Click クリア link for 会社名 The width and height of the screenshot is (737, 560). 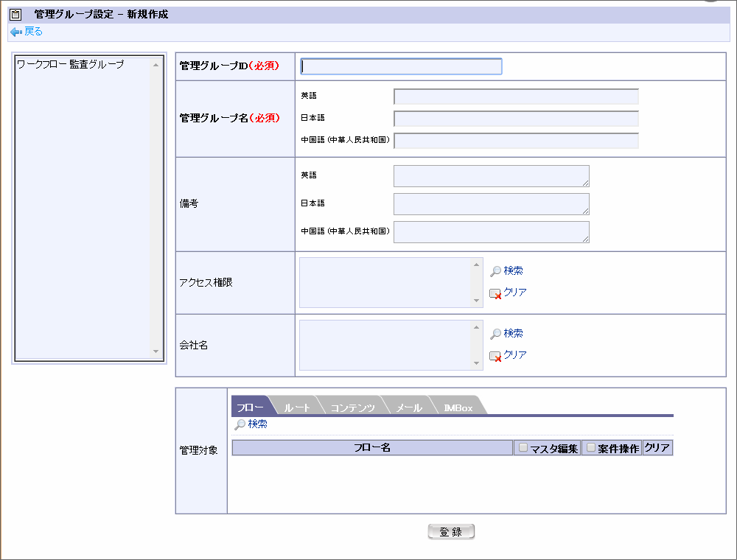[x=515, y=354]
